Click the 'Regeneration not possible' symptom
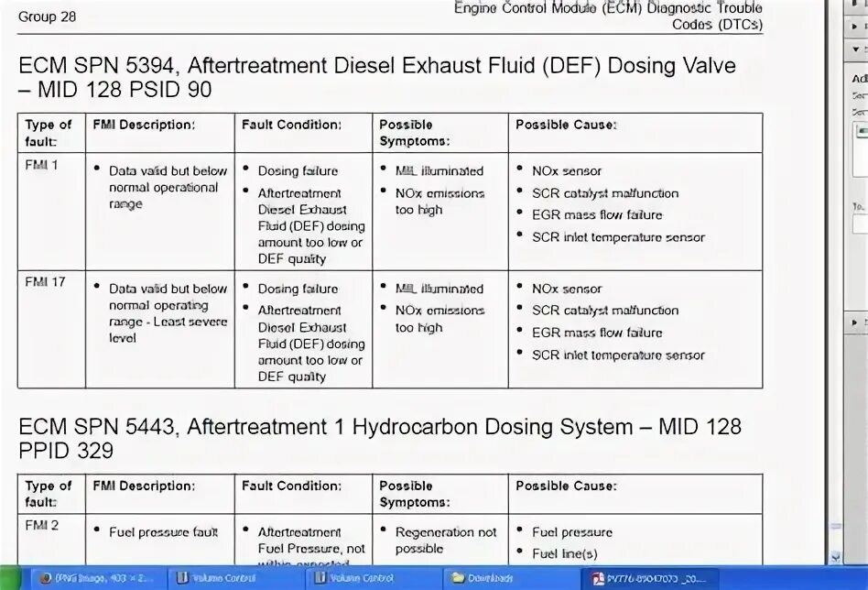The height and width of the screenshot is (590, 868). [x=446, y=541]
